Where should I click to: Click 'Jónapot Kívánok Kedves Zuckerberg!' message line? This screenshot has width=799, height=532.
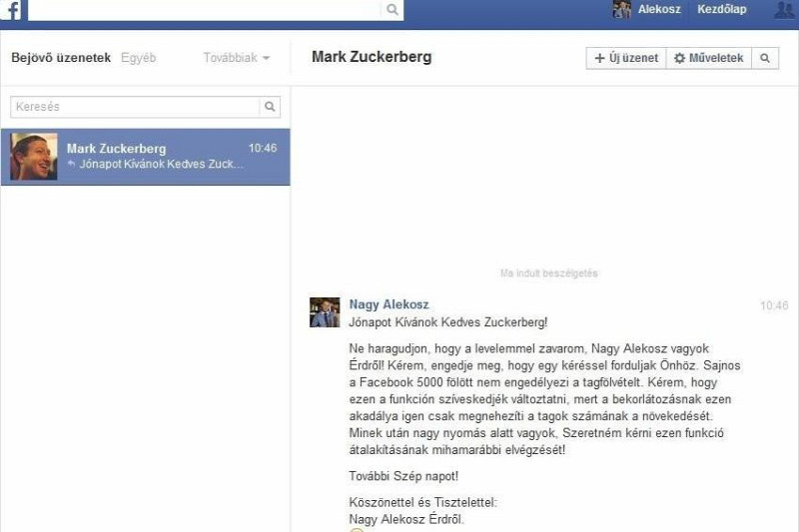[x=447, y=322]
